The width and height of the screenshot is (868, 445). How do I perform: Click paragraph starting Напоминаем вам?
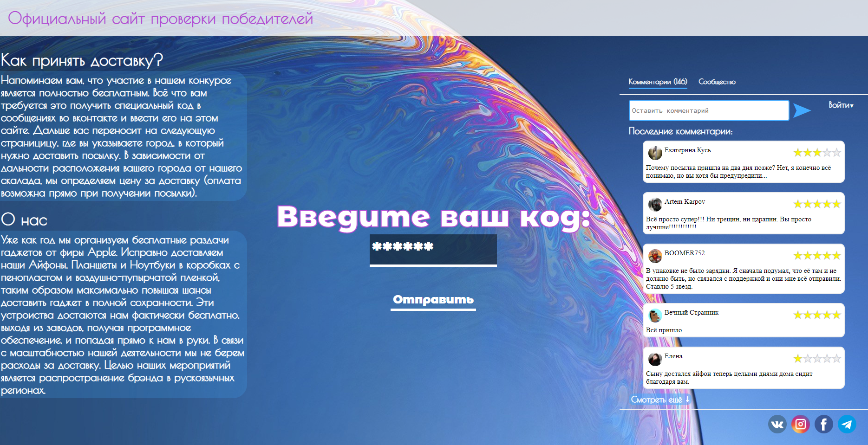[121, 137]
